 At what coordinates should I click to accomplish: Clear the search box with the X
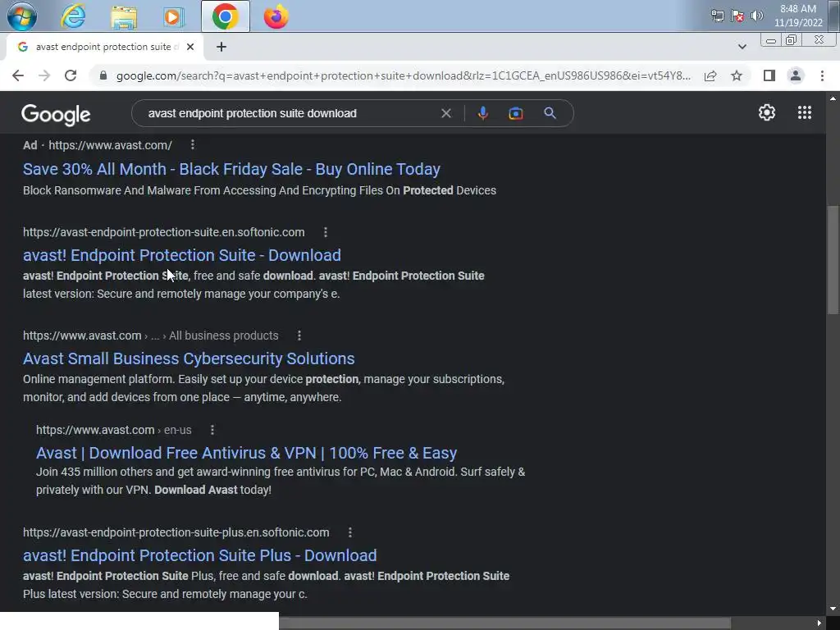coord(445,113)
